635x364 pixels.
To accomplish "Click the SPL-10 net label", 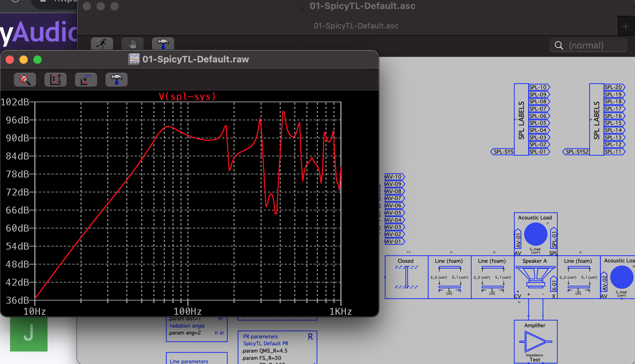I will tap(539, 87).
